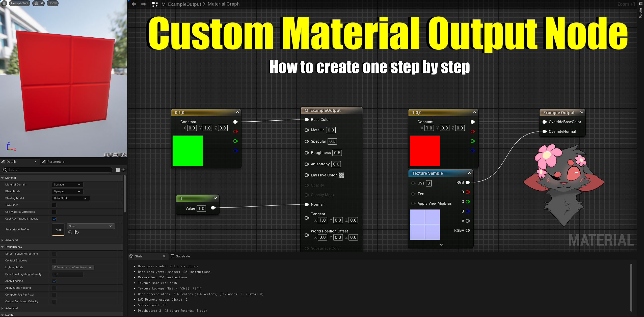Enable the Two Sided checkbox
This screenshot has width=644, height=317.
[54, 205]
